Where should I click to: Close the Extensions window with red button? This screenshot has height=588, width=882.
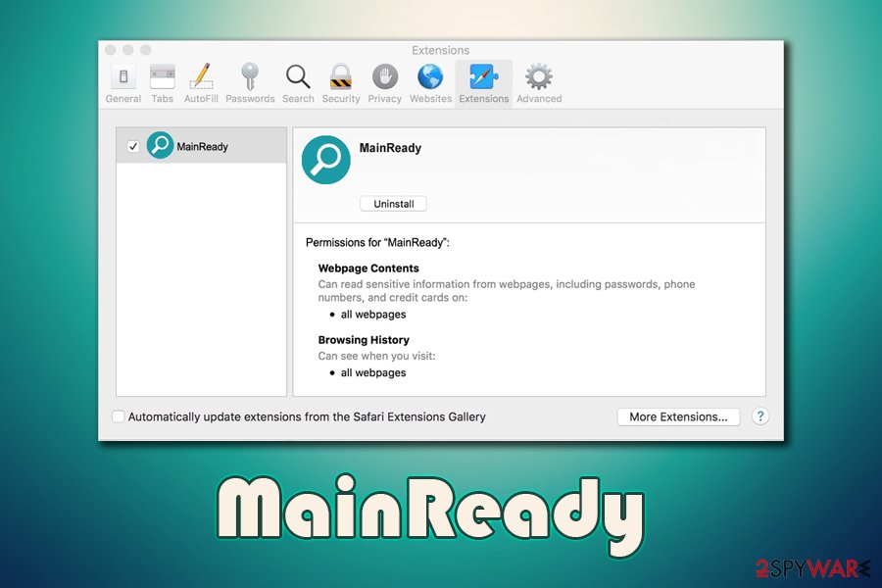pyautogui.click(x=111, y=50)
